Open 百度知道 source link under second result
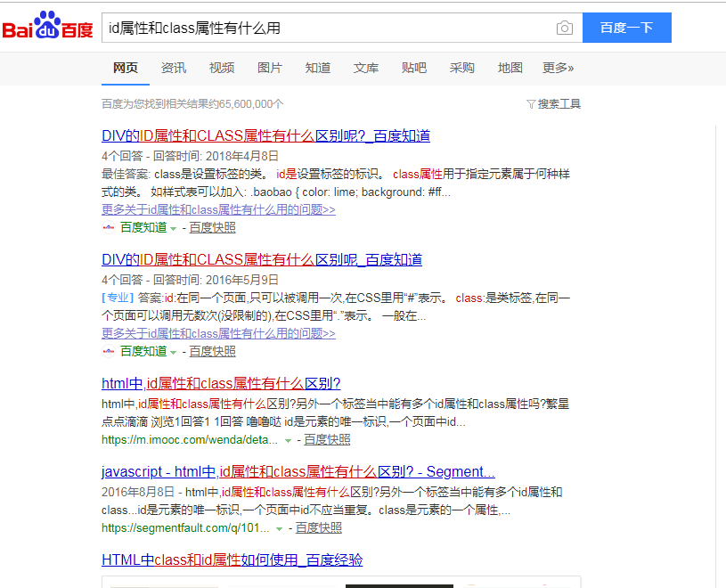 pos(143,351)
